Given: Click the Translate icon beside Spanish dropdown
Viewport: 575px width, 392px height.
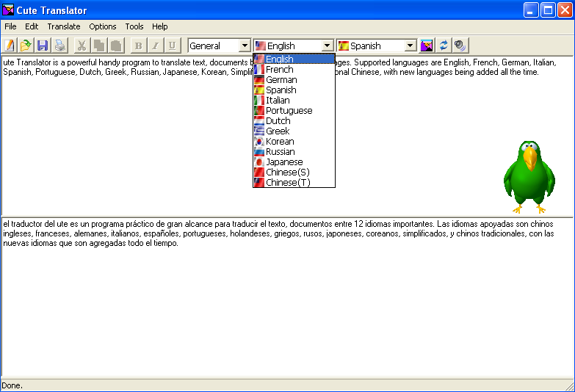Looking at the screenshot, I should click(x=427, y=46).
